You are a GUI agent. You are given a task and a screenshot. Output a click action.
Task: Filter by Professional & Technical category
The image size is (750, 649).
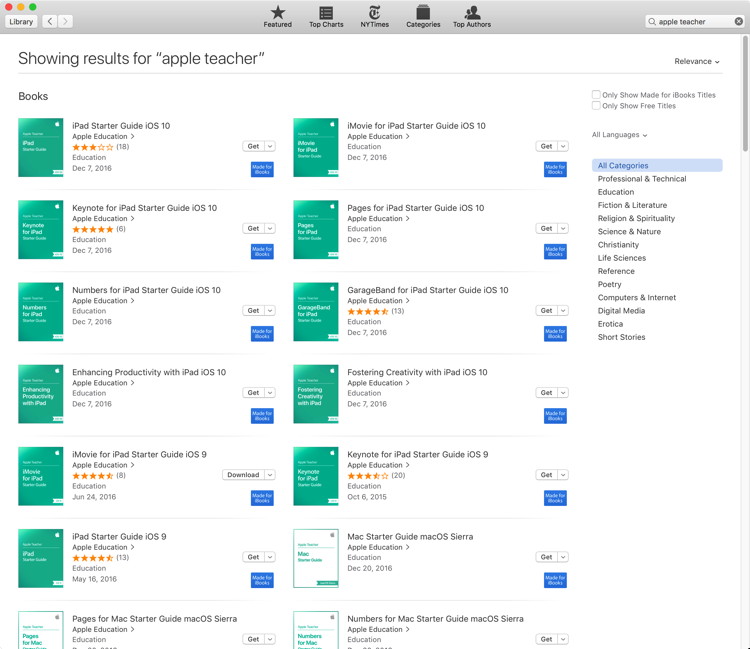click(642, 179)
